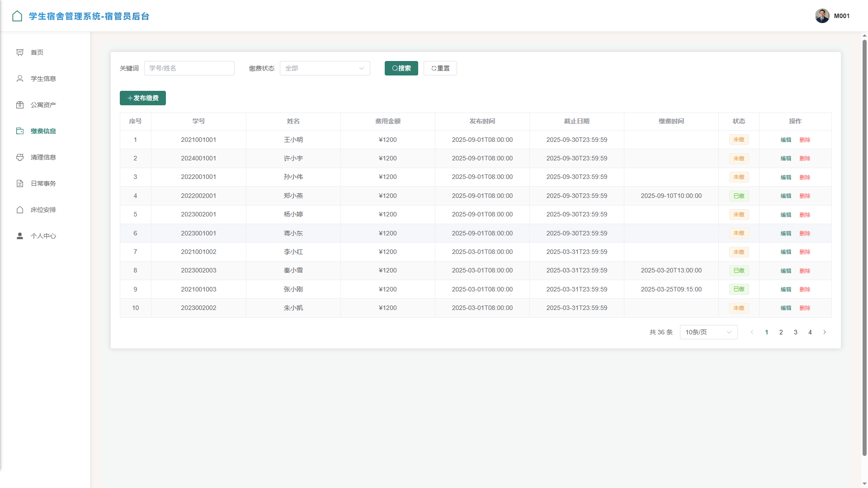Image resolution: width=868 pixels, height=488 pixels.
Task: Click the 发布缴费 button
Action: [x=143, y=98]
